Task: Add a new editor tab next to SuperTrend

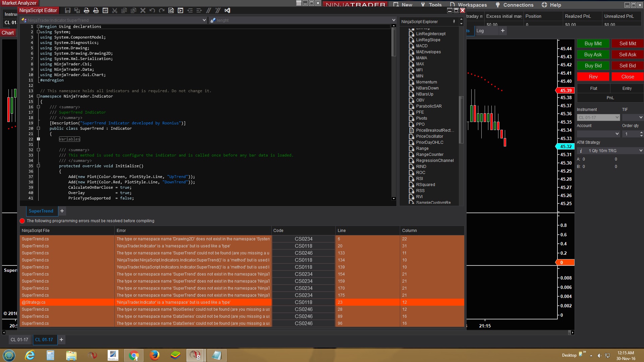Action: pos(62,211)
